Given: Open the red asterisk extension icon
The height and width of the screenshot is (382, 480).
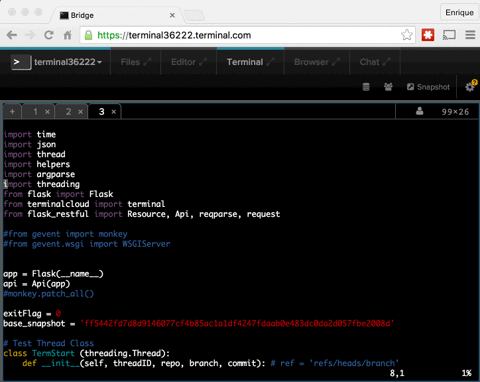Looking at the screenshot, I should (x=428, y=35).
